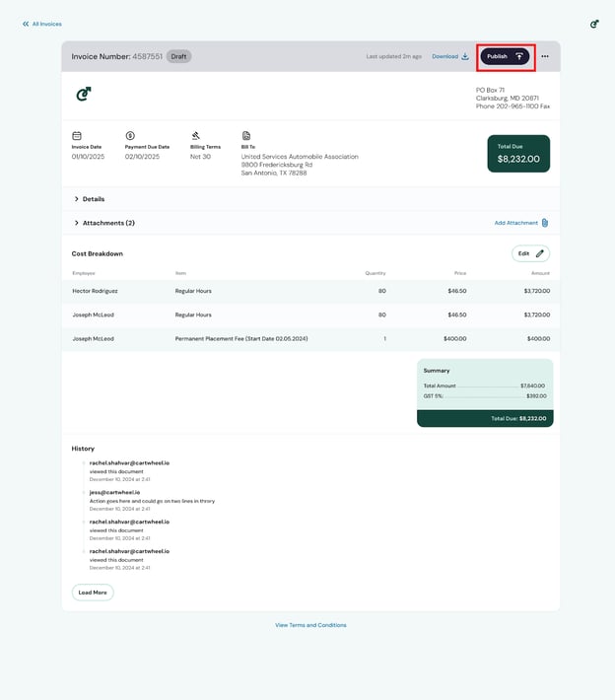The image size is (615, 700).
Task: Load more history entries
Action: point(93,593)
